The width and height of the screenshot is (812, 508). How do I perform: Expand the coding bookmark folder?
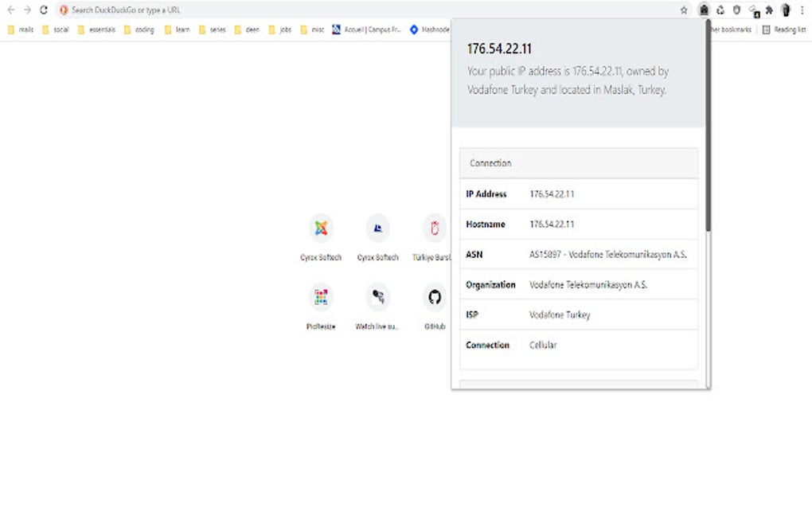(x=139, y=29)
